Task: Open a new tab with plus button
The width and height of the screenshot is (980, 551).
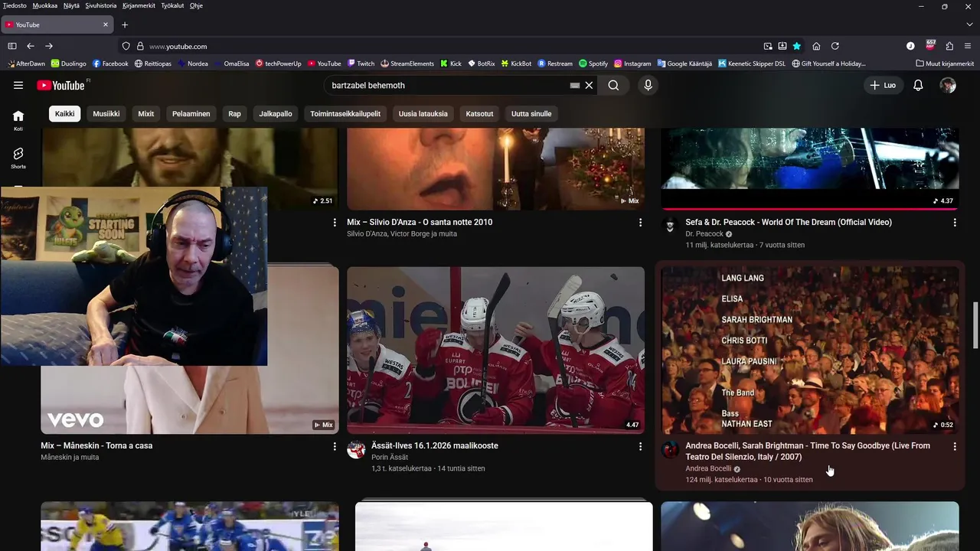Action: (x=125, y=24)
